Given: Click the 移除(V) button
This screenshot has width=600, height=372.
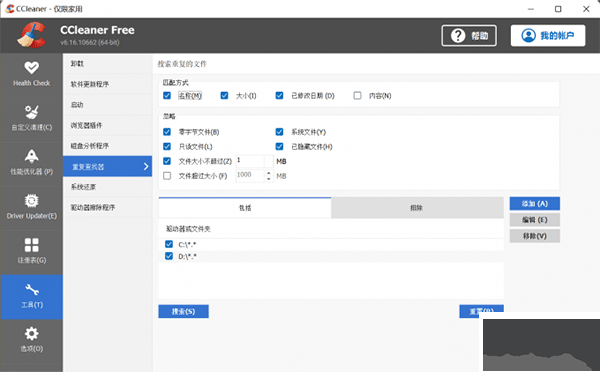Looking at the screenshot, I should [535, 236].
